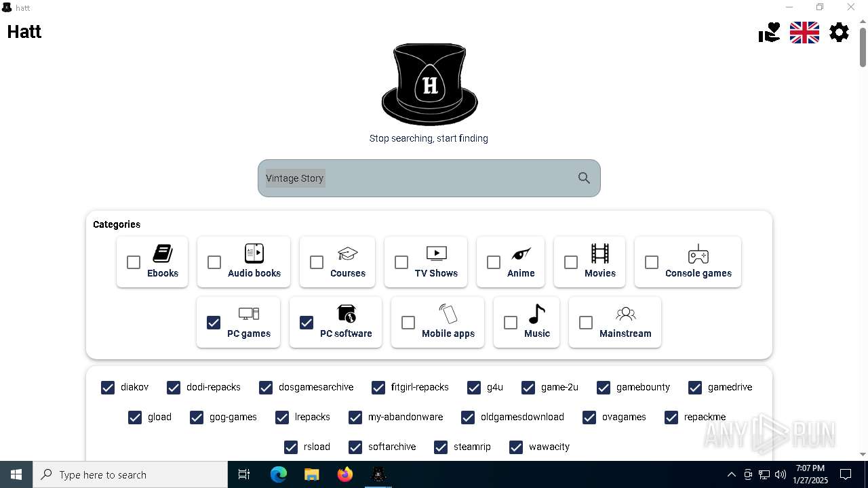
Task: Click the Hatt title text
Action: (24, 32)
